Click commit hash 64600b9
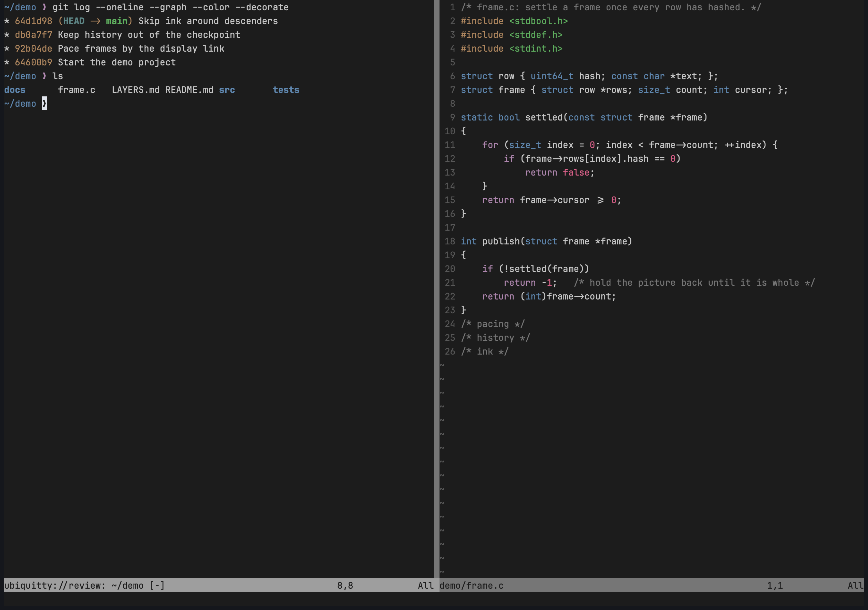 (33, 62)
